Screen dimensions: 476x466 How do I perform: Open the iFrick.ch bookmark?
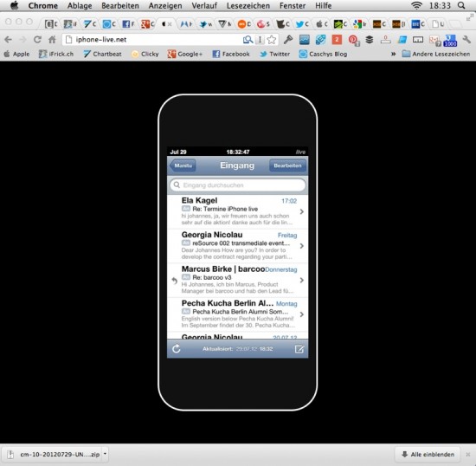click(x=56, y=54)
